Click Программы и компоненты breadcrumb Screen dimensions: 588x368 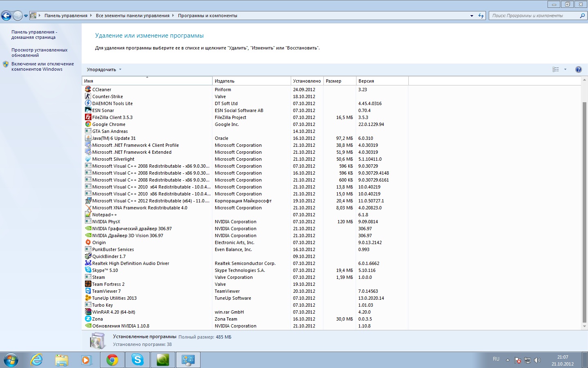[207, 16]
